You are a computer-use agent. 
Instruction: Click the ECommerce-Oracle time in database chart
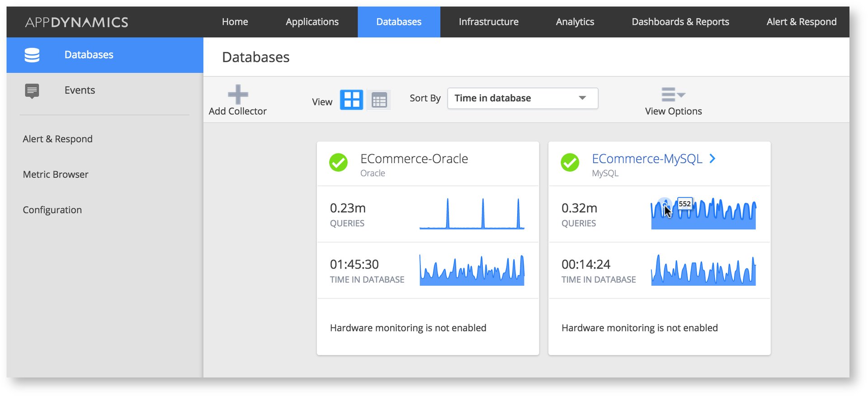click(472, 270)
